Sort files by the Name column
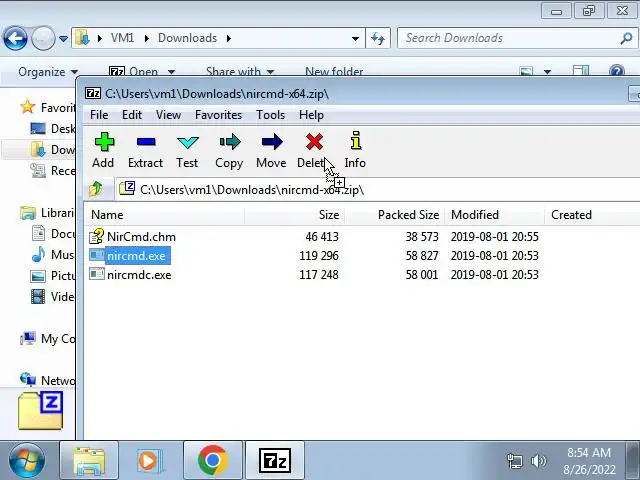This screenshot has width=640, height=480. click(x=164, y=215)
